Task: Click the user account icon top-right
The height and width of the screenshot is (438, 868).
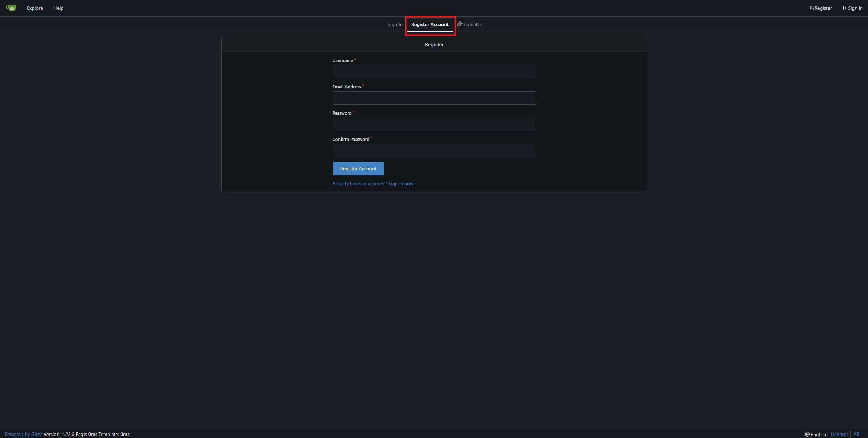Action: coord(811,8)
